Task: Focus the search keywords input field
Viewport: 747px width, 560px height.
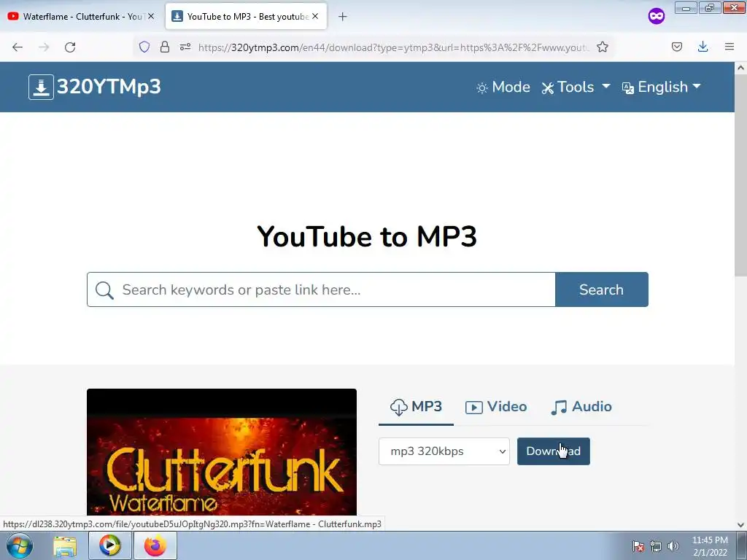Action: click(x=321, y=289)
